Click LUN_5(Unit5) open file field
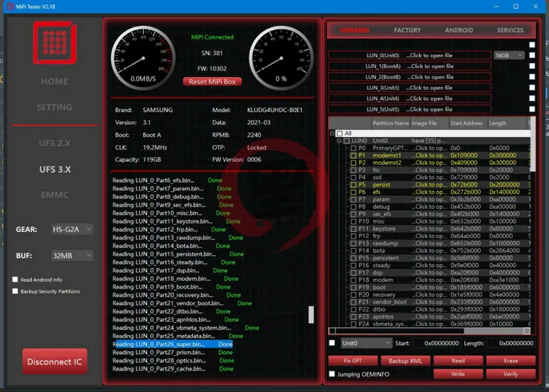The image size is (549, 392). pyautogui.click(x=410, y=109)
